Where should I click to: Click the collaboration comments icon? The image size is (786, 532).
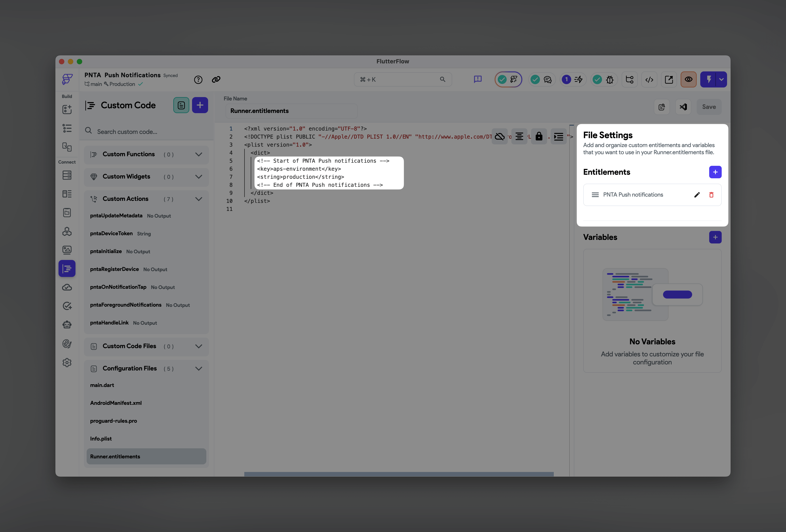click(548, 80)
